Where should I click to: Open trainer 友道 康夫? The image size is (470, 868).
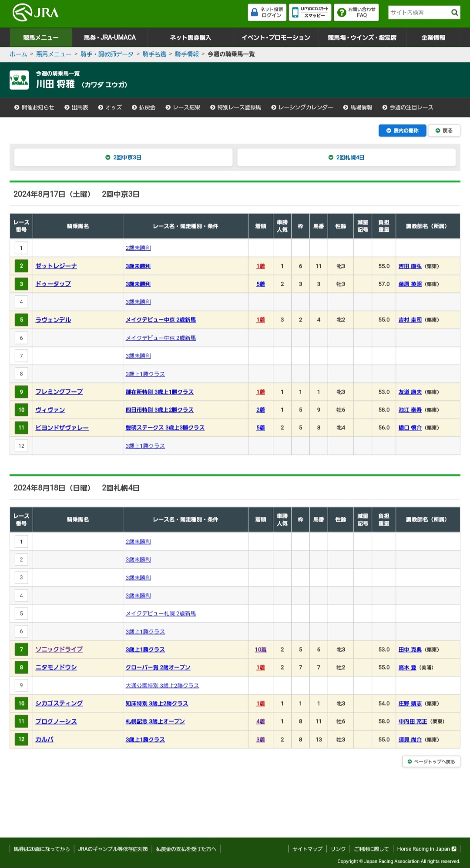(410, 392)
